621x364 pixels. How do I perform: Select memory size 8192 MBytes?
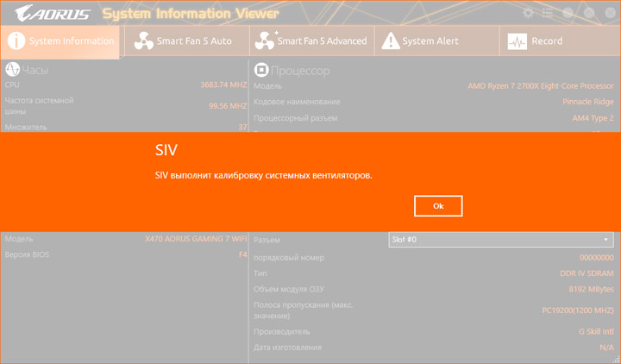(x=592, y=289)
